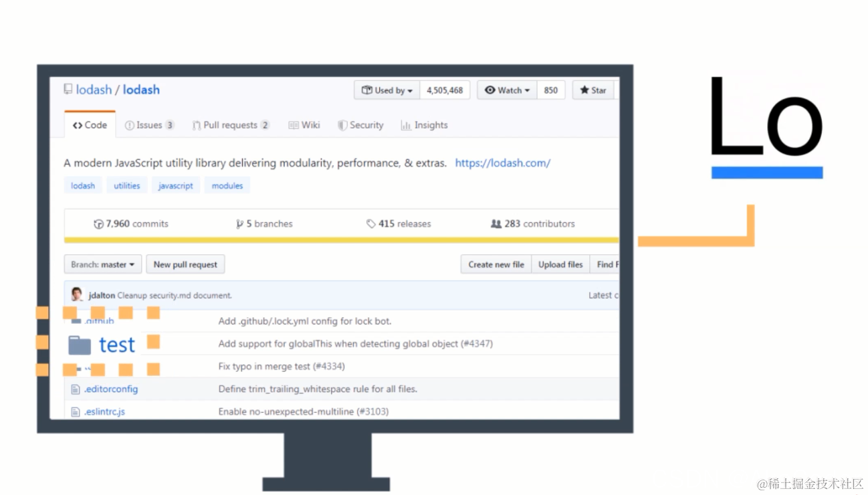
Task: Click the test folder icon
Action: 80,345
